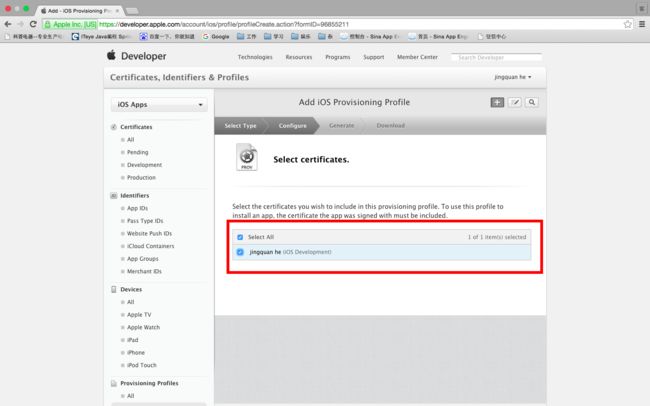Open the Chrome hamburger menu

click(642, 24)
